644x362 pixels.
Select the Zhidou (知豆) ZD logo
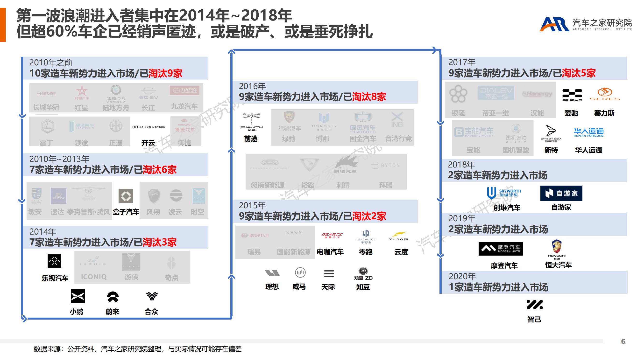coord(363,274)
